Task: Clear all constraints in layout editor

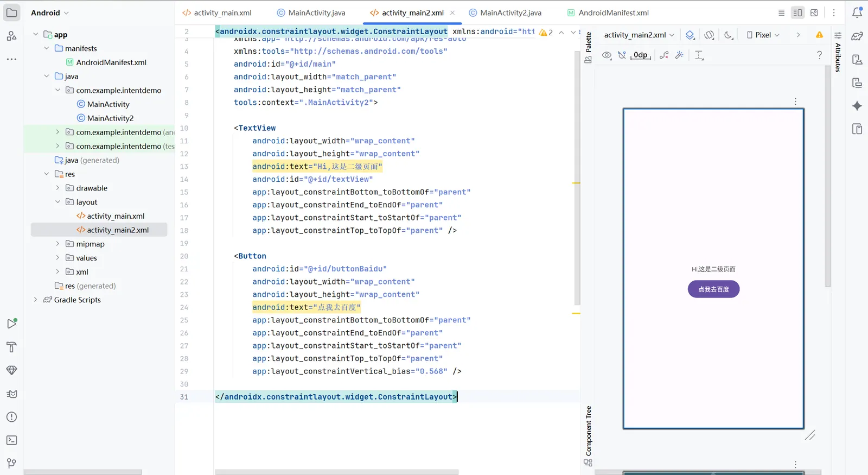Action: [x=664, y=55]
